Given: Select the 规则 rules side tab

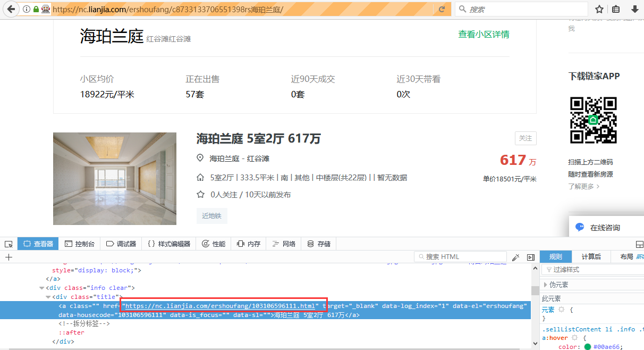Looking at the screenshot, I should (556, 257).
